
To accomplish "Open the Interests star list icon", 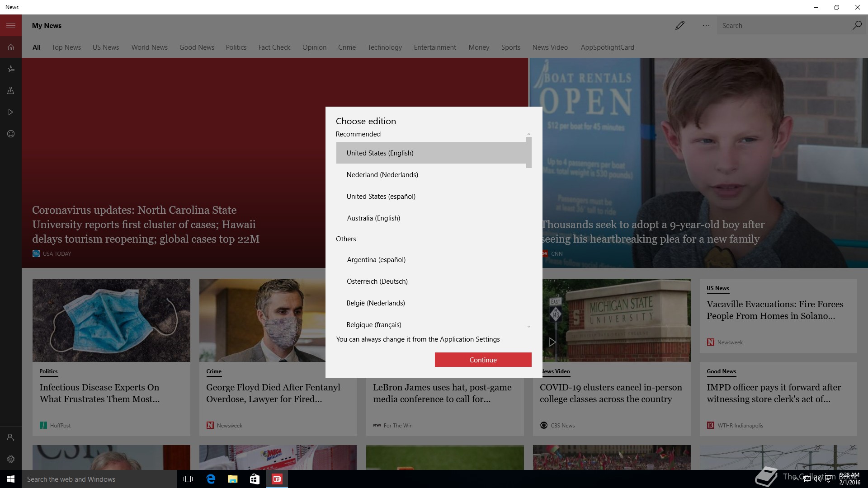I will click(x=11, y=69).
